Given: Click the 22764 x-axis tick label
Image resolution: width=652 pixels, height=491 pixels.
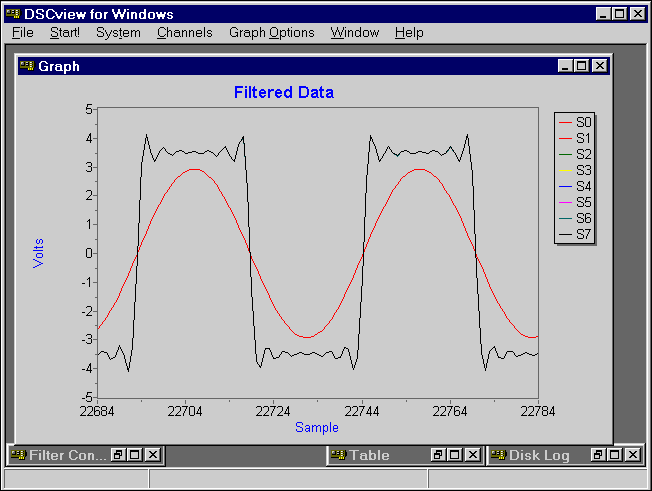Looking at the screenshot, I should click(450, 411).
